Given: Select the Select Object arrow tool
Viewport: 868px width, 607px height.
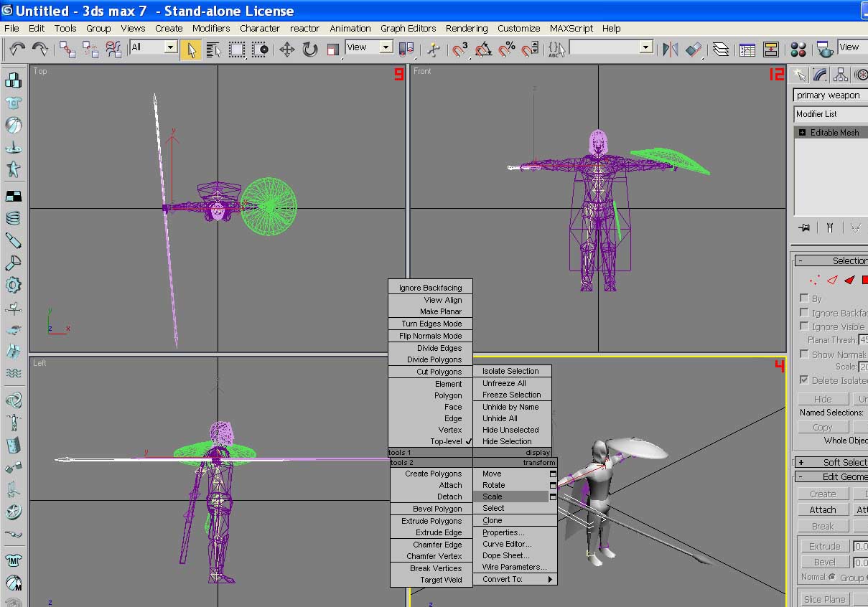Looking at the screenshot, I should (x=190, y=49).
